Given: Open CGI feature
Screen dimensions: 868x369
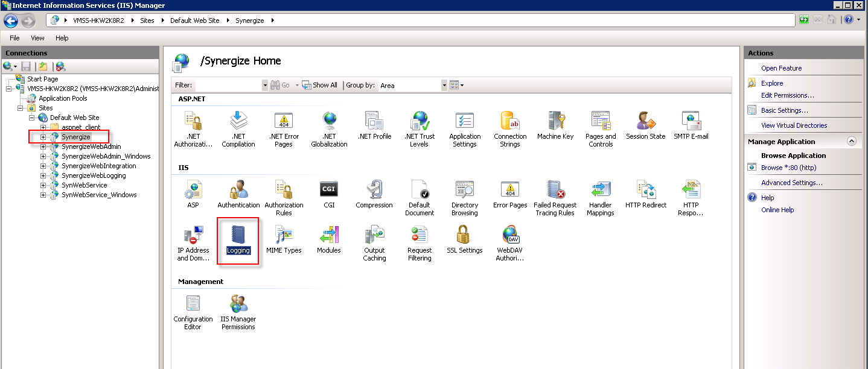Looking at the screenshot, I should click(329, 194).
